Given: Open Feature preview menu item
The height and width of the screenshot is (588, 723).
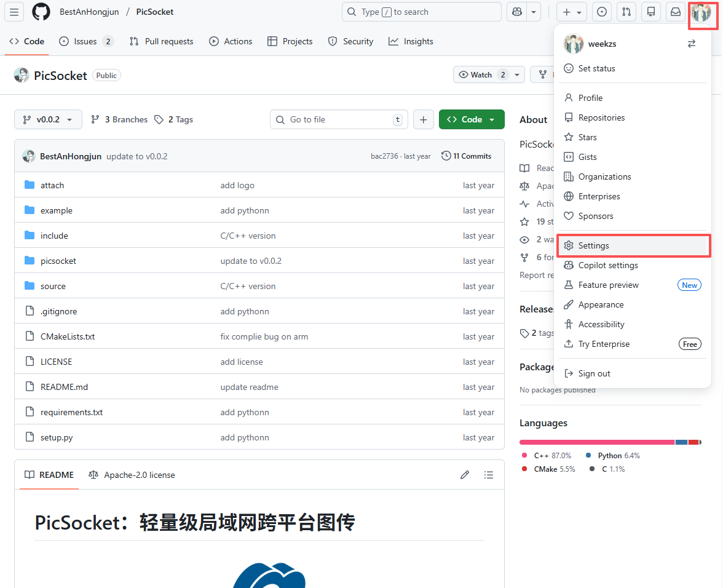Looking at the screenshot, I should (632, 285).
